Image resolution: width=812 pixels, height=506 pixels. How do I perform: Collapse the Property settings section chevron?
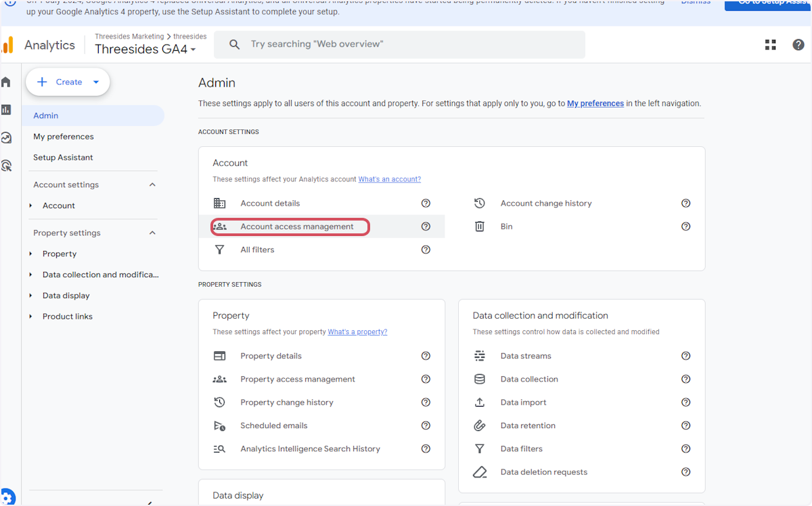tap(152, 233)
